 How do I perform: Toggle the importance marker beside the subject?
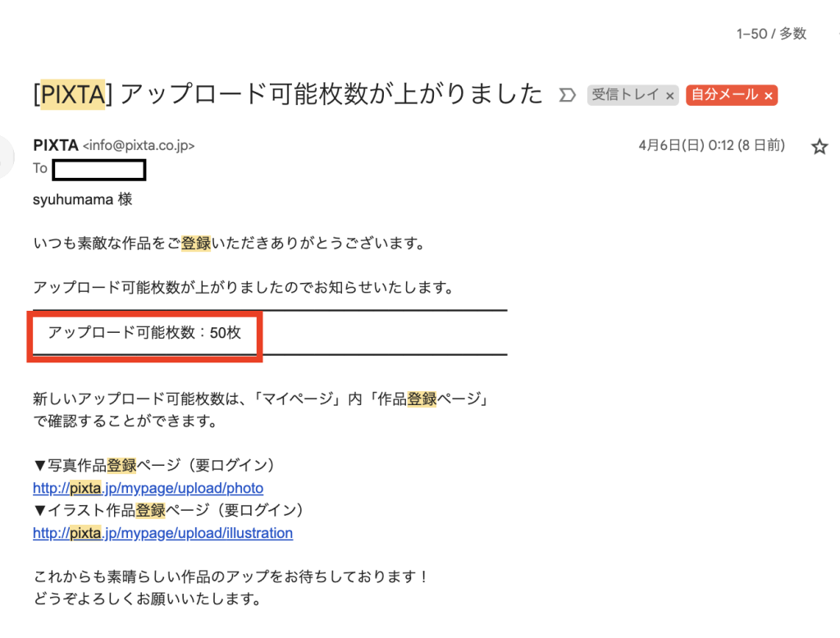click(x=566, y=95)
